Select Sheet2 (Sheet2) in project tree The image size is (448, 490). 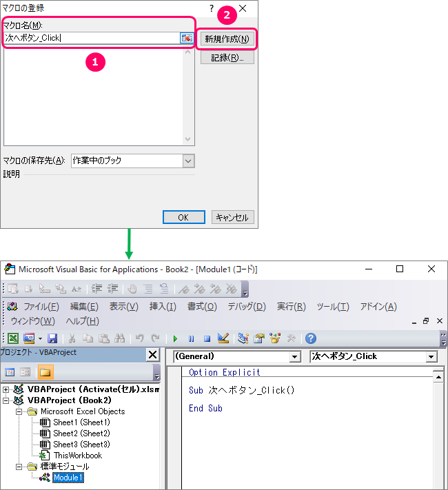pos(81,433)
